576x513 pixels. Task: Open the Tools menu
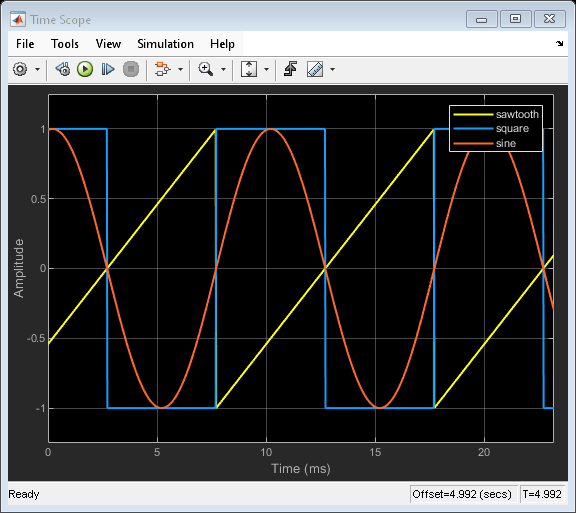coord(65,44)
